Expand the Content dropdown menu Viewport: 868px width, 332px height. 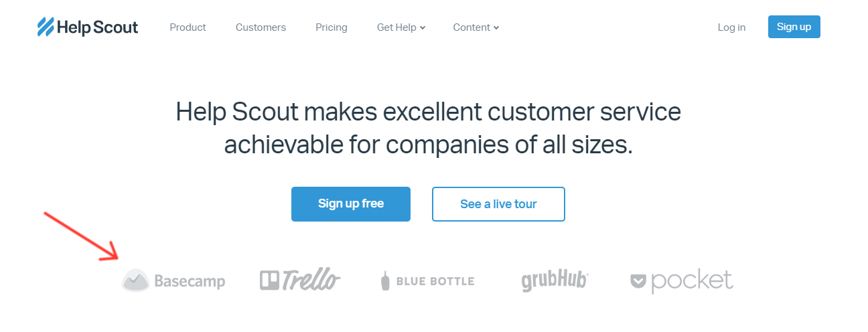(x=476, y=27)
